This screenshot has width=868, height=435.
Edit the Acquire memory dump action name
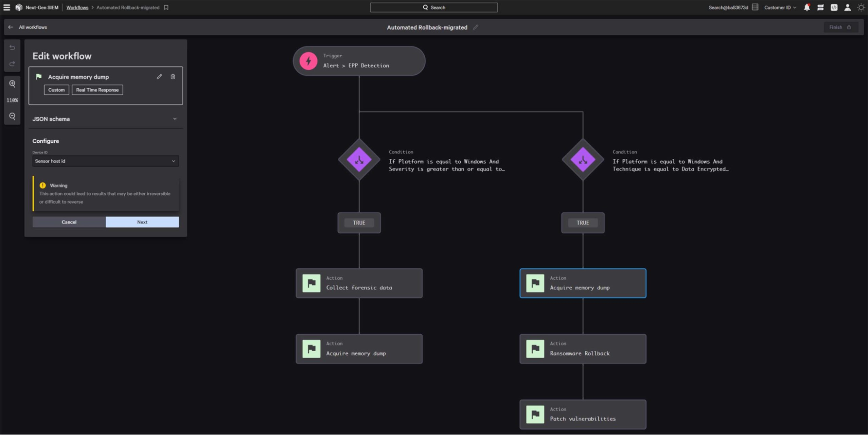click(159, 77)
